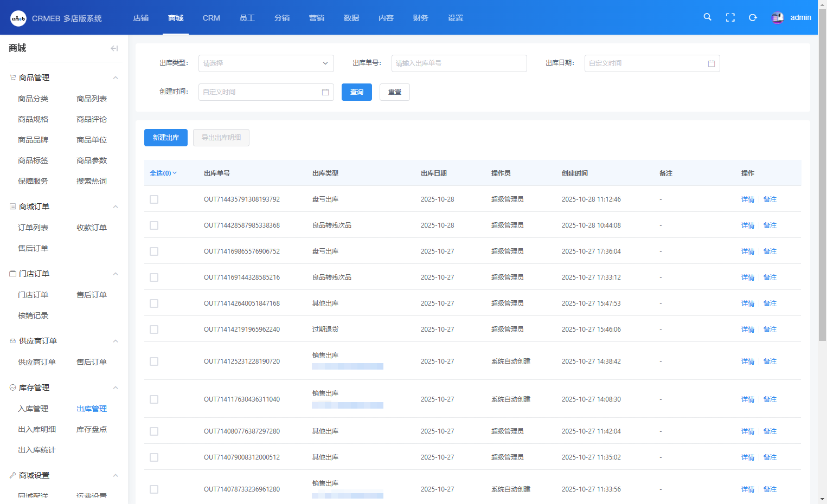
Task: Click the refresh icon in top bar
Action: (x=753, y=17)
